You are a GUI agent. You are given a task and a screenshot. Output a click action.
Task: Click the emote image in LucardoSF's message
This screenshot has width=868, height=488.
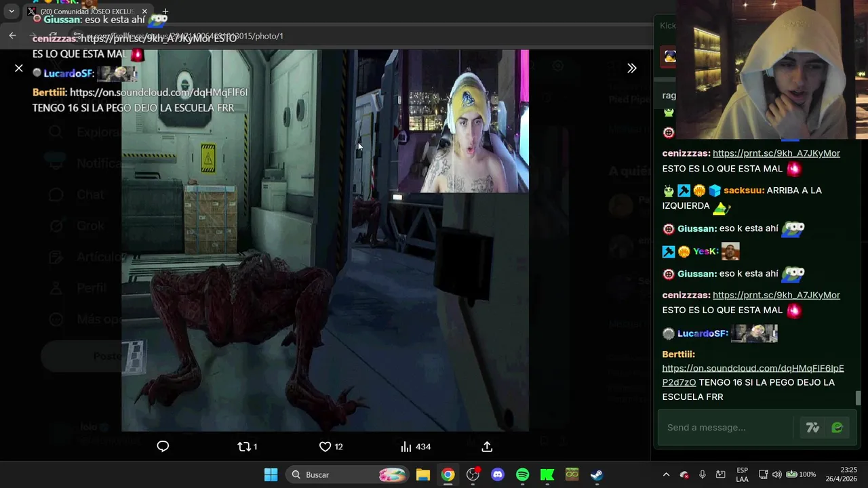pyautogui.click(x=754, y=333)
